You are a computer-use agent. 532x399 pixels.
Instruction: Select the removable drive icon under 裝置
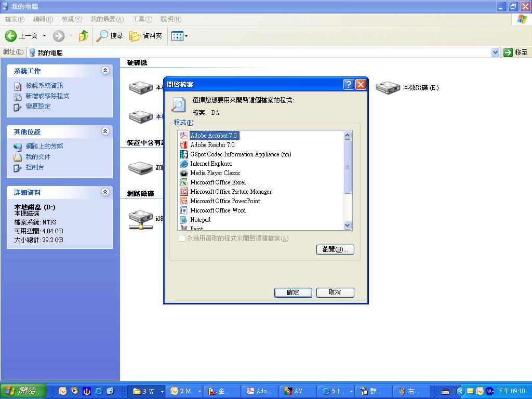[x=140, y=168]
